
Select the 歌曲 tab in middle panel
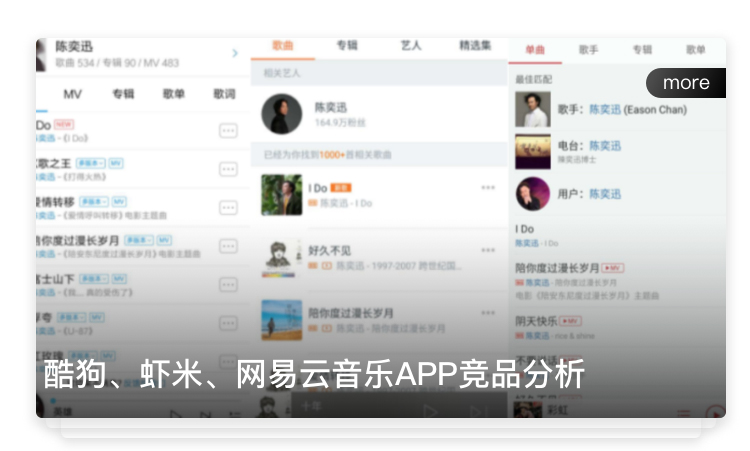(283, 45)
